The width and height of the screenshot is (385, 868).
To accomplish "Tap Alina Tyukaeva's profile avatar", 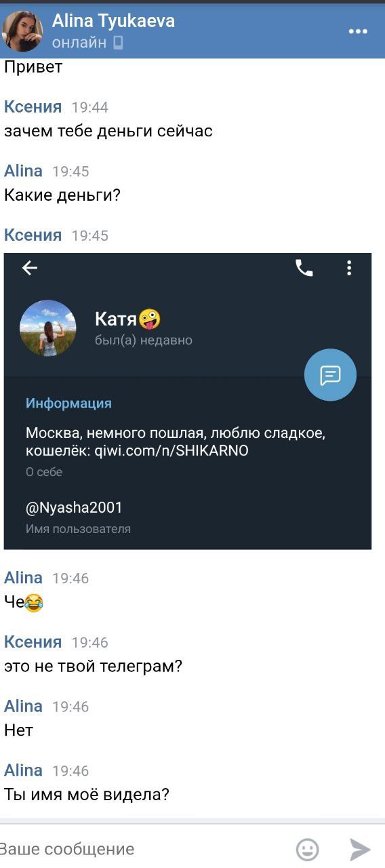I will click(22, 31).
